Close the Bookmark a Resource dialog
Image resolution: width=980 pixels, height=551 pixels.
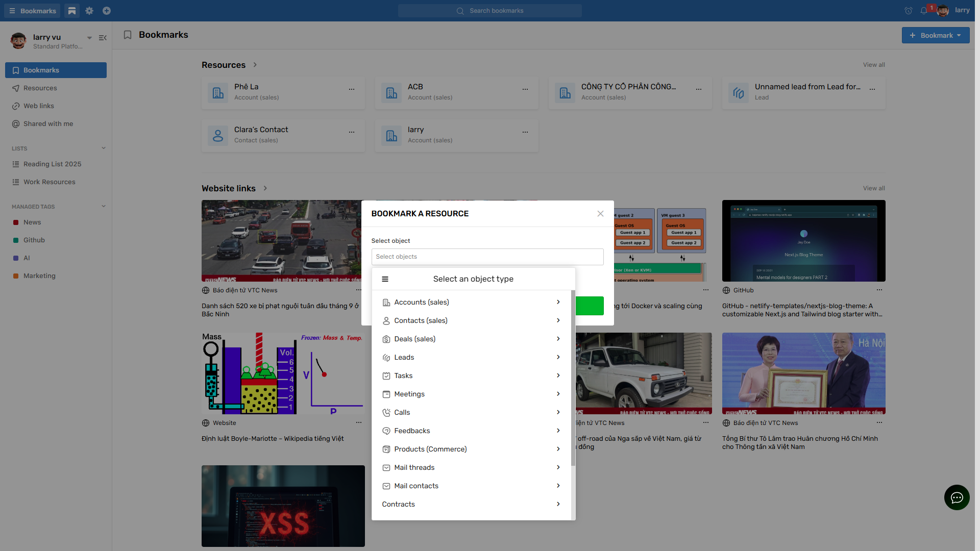[600, 214]
